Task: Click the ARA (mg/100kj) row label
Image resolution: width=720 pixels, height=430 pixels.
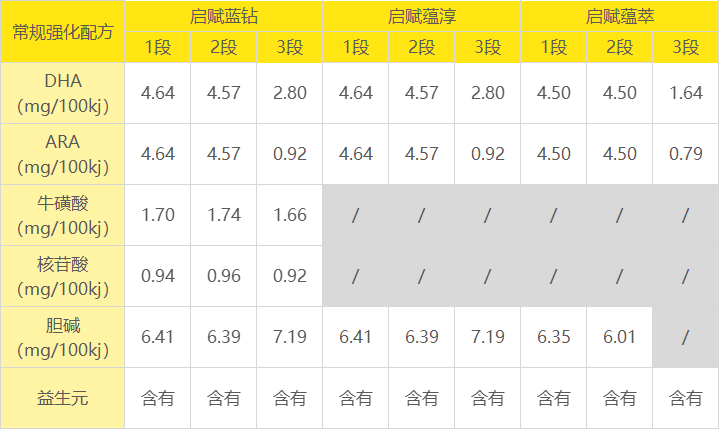Action: (x=62, y=154)
